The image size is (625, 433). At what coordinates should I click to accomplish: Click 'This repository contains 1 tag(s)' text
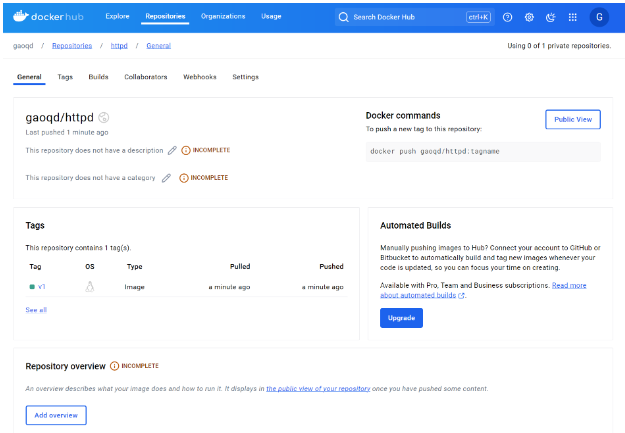pyautogui.click(x=78, y=248)
